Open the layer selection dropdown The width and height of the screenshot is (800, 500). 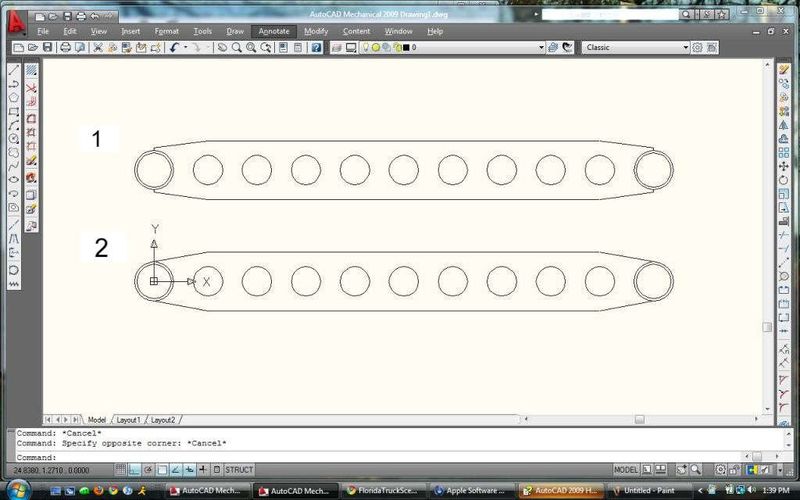pos(540,47)
